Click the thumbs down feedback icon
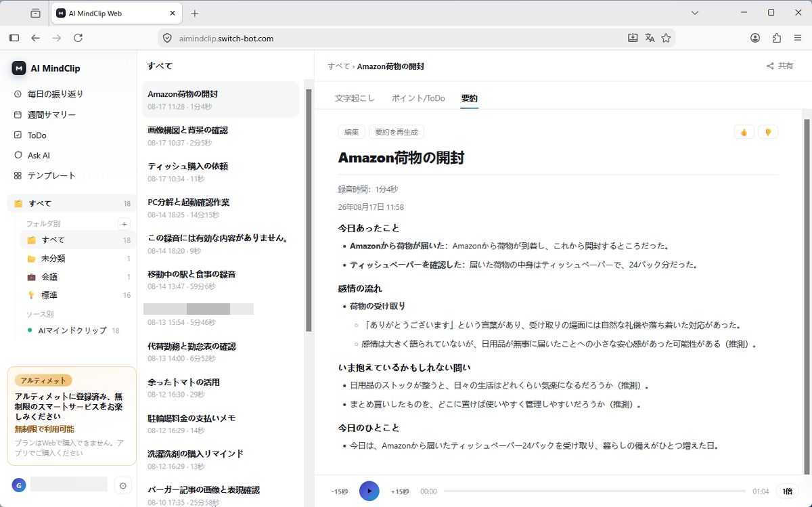Screen dimensions: 812x507 [768, 132]
